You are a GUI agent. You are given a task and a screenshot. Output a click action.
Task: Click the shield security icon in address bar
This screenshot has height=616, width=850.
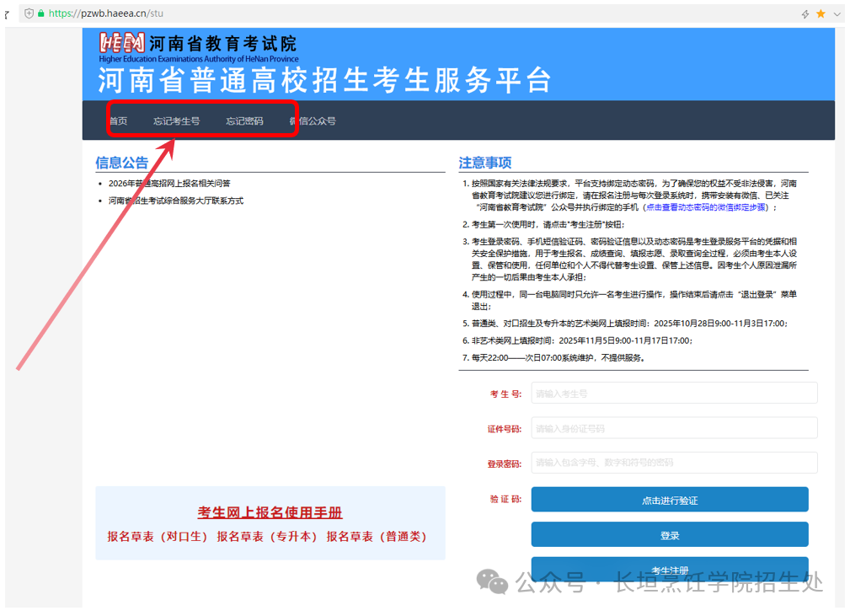(x=29, y=13)
